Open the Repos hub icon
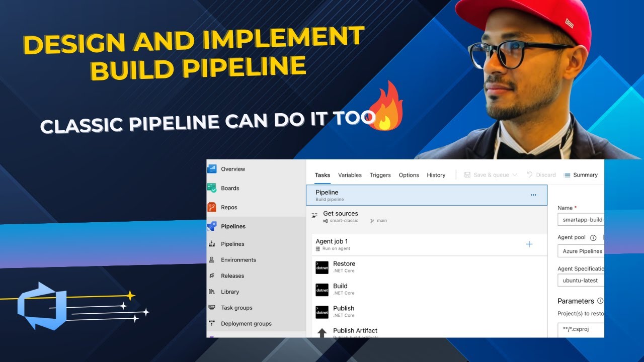 pos(212,207)
